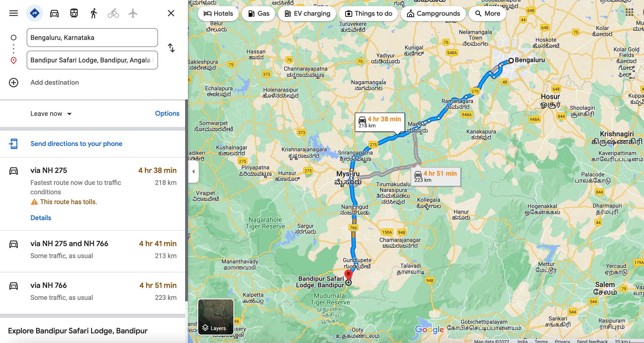Search Gas stations chip
Screen dimensions: 644x343
(x=258, y=14)
